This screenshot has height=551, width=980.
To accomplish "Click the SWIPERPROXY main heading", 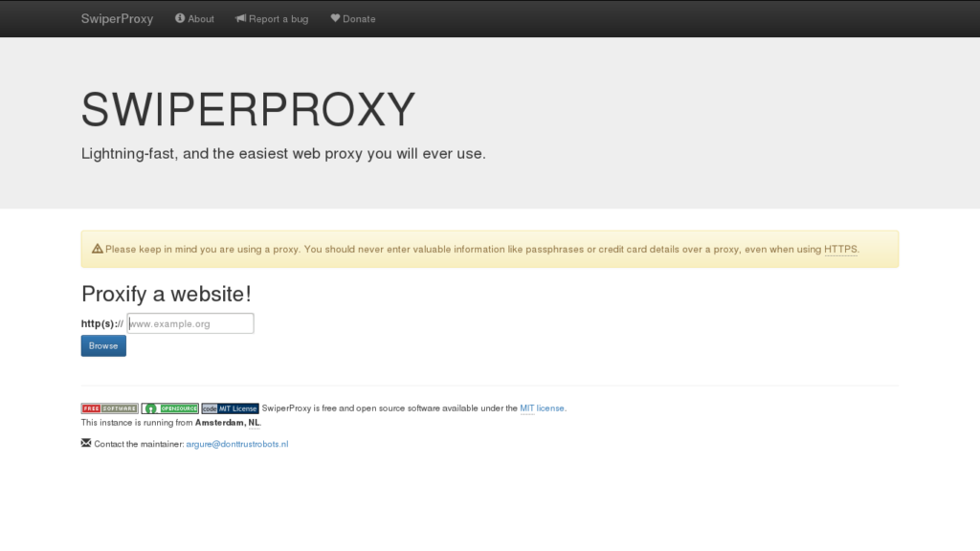I will click(x=248, y=109).
